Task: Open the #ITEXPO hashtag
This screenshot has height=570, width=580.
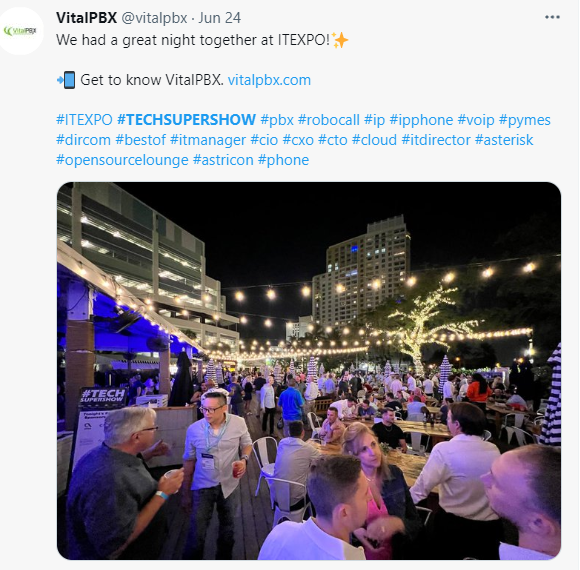Action: pyautogui.click(x=84, y=120)
